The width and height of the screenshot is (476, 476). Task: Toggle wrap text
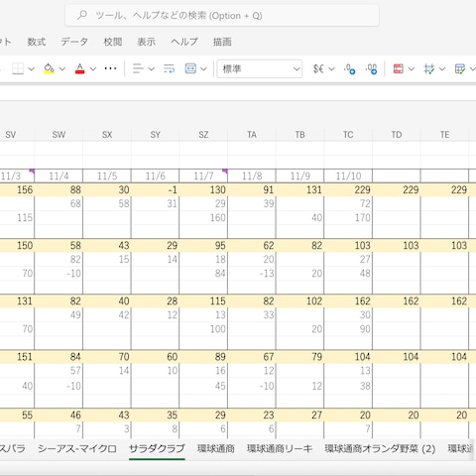click(x=169, y=68)
